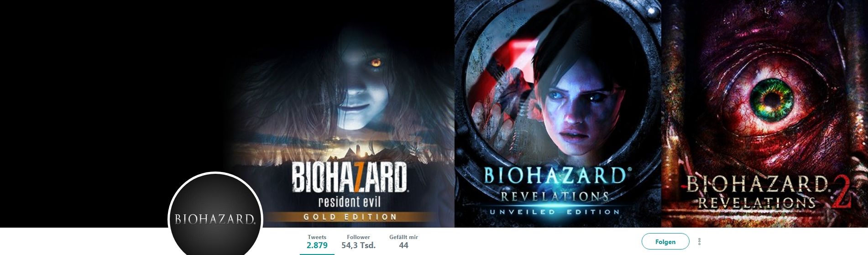Click the 44 likes count
Screen dimensions: 868x255
[x=403, y=245]
